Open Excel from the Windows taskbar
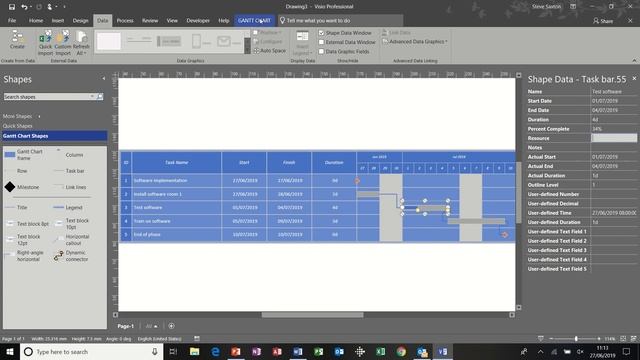This screenshot has height=360, width=640. pyautogui.click(x=380, y=351)
